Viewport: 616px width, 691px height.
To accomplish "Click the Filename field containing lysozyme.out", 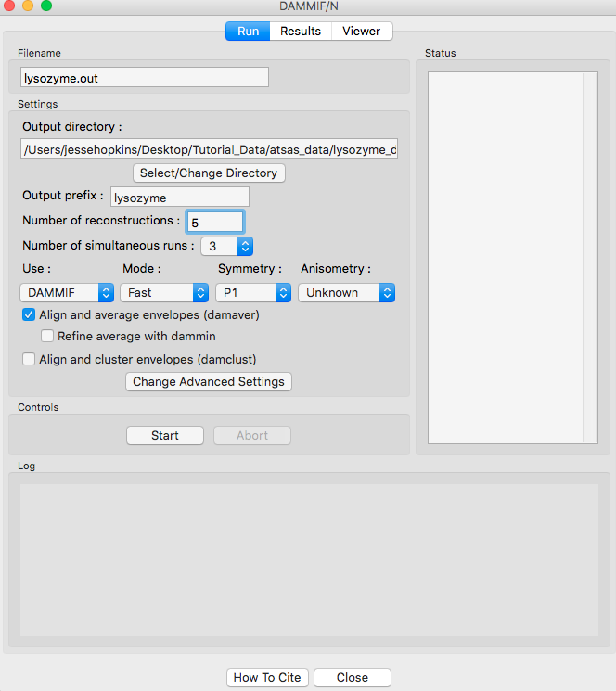I will pos(145,78).
